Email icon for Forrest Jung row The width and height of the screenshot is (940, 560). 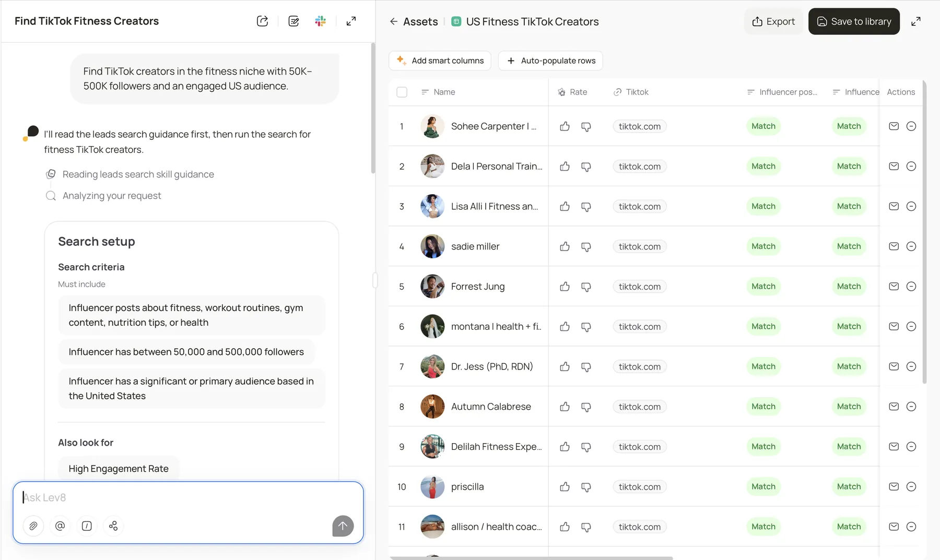894,286
